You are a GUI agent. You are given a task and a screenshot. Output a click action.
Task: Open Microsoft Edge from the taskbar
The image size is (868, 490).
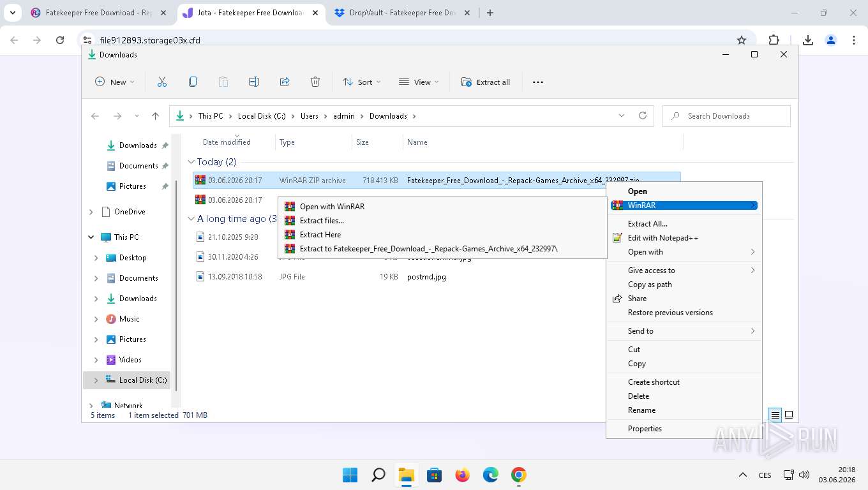point(491,475)
